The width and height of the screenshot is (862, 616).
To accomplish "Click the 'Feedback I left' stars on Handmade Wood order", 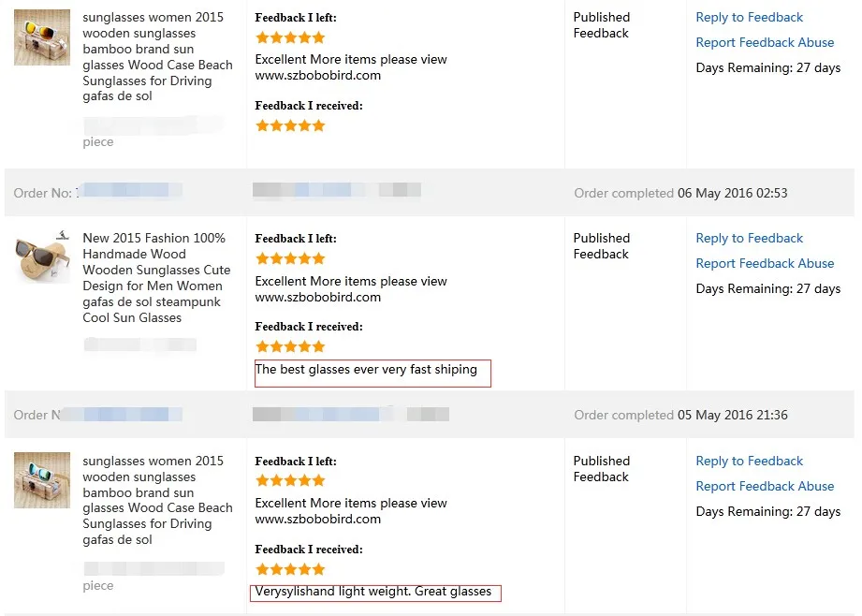I will [290, 258].
